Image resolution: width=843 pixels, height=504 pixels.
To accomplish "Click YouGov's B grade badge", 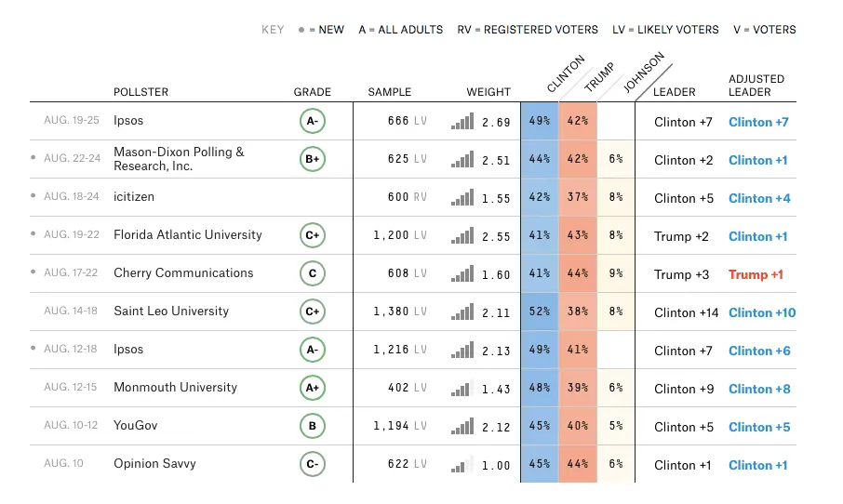I will [x=312, y=427].
